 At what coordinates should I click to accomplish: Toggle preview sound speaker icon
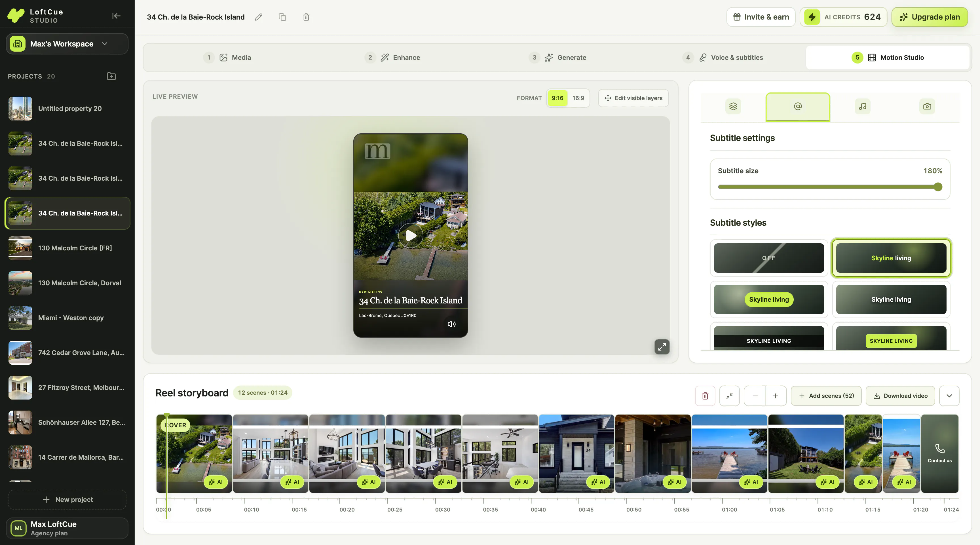[x=451, y=324]
